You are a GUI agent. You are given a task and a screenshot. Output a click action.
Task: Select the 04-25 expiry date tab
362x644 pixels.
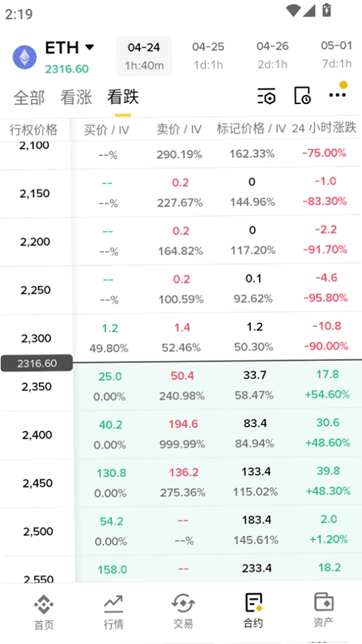click(x=208, y=55)
